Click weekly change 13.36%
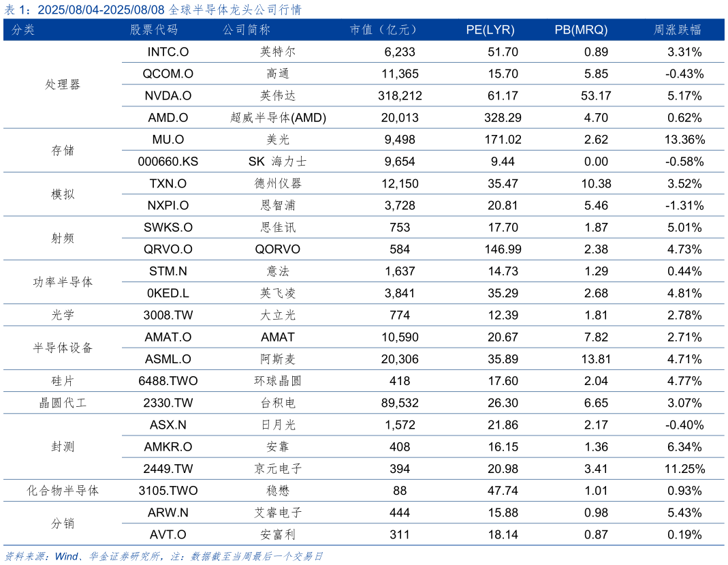 [x=685, y=140]
